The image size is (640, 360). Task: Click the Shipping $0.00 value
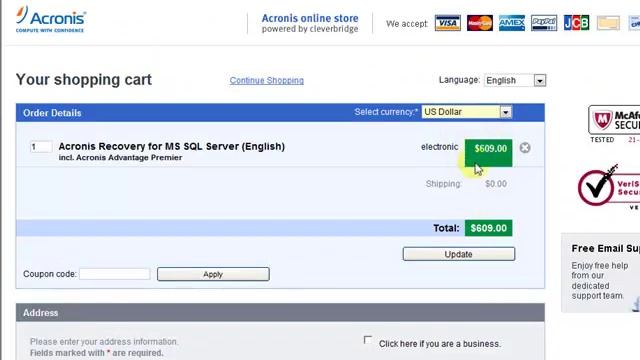(x=496, y=184)
